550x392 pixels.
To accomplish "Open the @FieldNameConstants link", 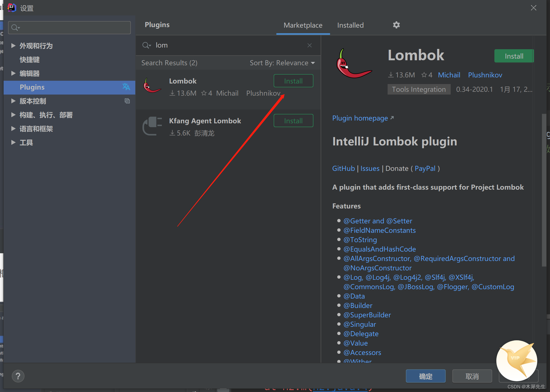I will pyautogui.click(x=380, y=230).
